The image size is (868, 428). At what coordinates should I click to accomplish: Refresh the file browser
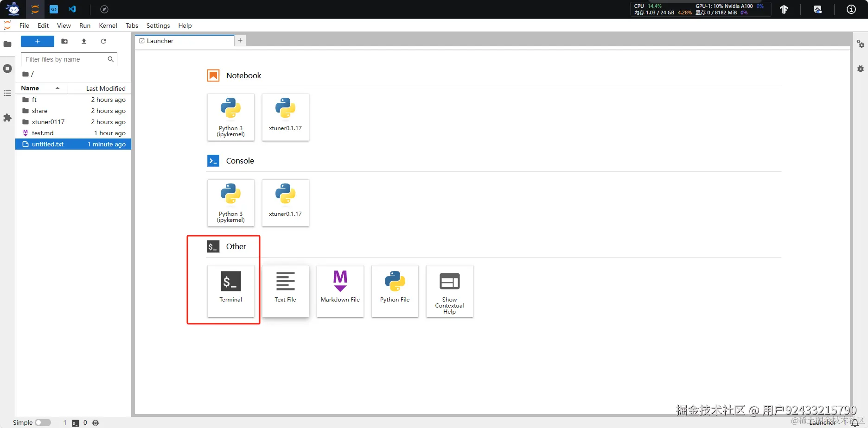(103, 41)
